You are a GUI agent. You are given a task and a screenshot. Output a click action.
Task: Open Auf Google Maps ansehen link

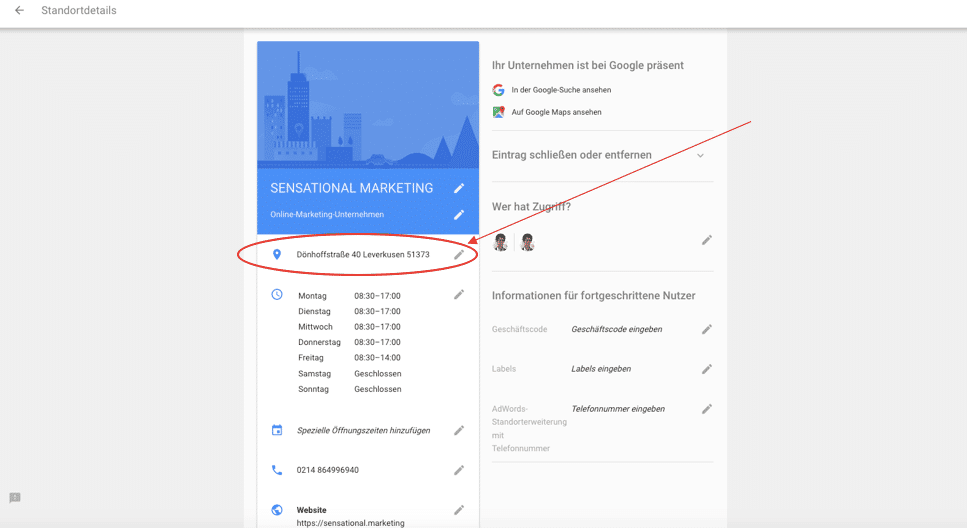coord(556,112)
